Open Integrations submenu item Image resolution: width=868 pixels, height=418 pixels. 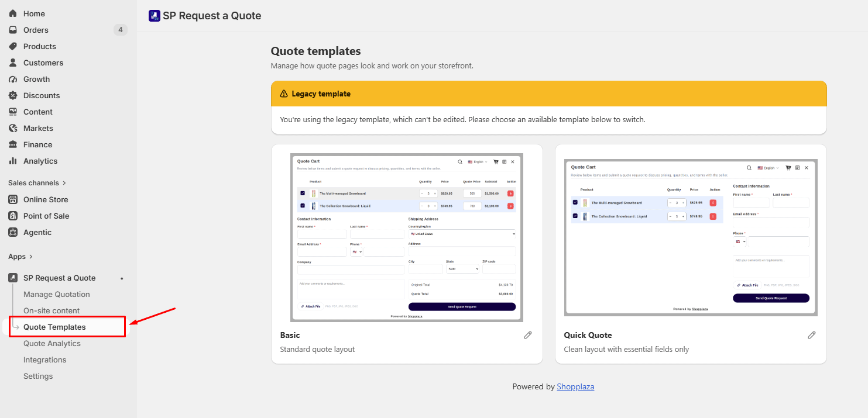click(44, 360)
